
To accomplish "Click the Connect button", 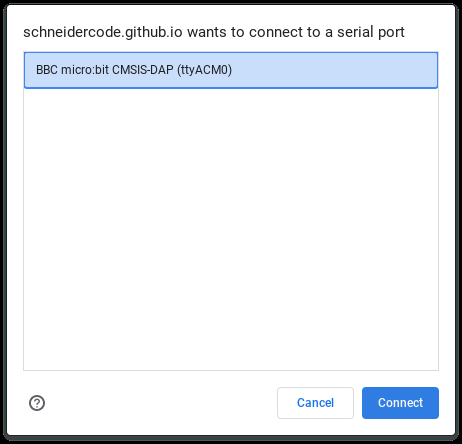I will [x=400, y=403].
